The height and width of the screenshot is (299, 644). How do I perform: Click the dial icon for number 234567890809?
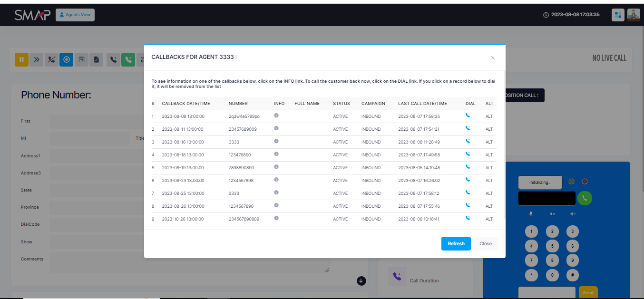point(468,218)
